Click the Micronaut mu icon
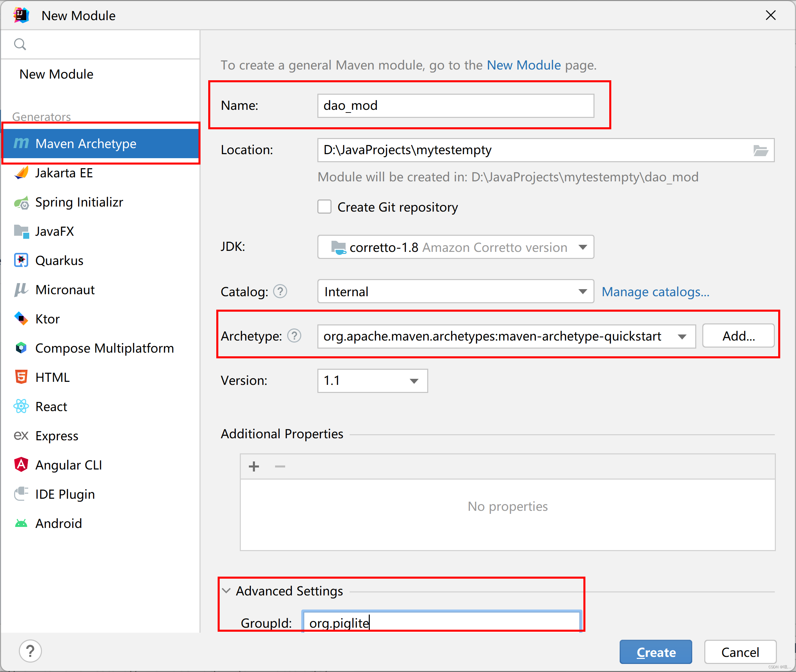 pyautogui.click(x=21, y=289)
